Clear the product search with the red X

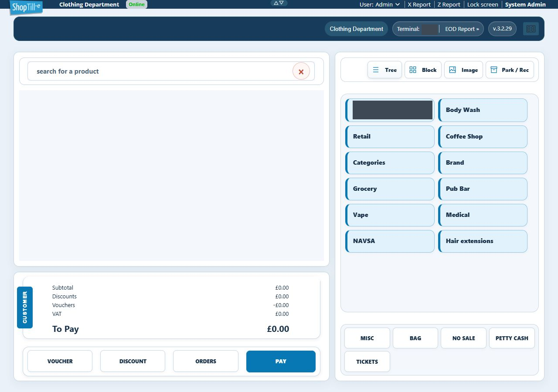(301, 71)
